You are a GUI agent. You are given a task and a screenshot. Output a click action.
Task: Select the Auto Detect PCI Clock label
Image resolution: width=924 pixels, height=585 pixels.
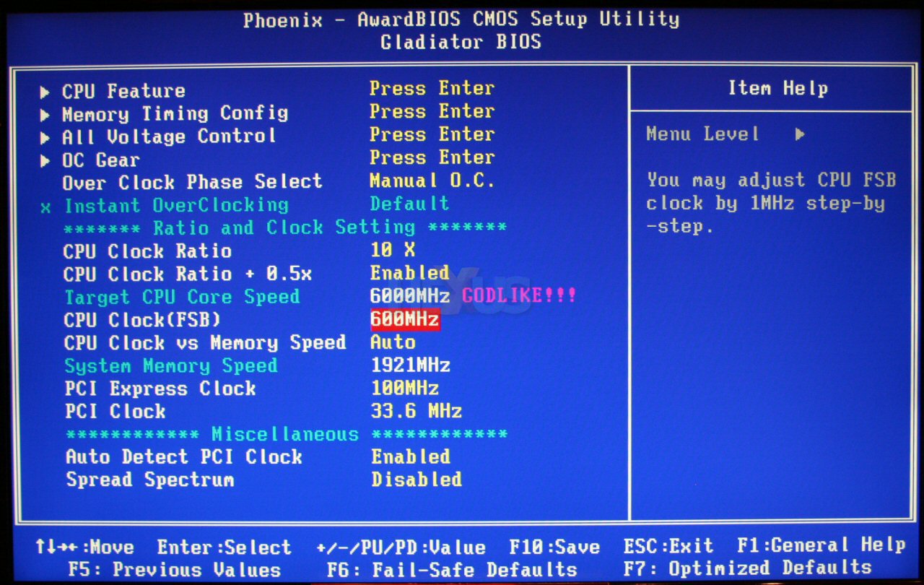tap(184, 457)
